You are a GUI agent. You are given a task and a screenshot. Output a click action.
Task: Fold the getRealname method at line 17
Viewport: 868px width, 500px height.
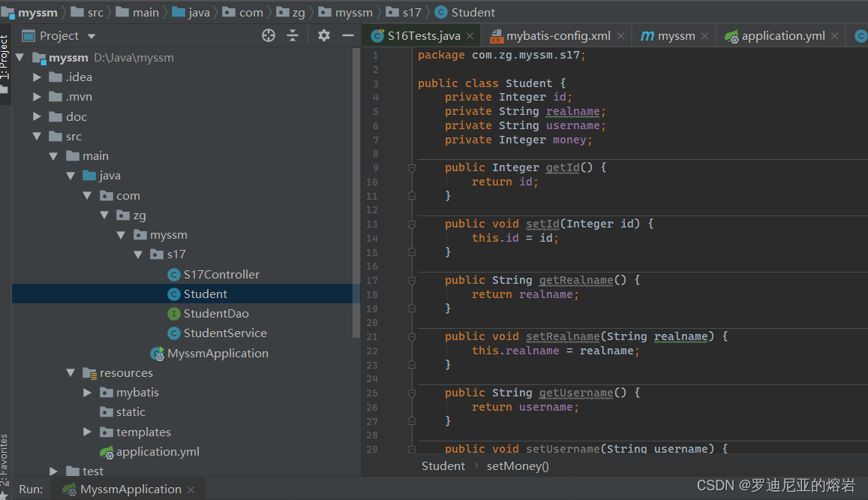412,281
